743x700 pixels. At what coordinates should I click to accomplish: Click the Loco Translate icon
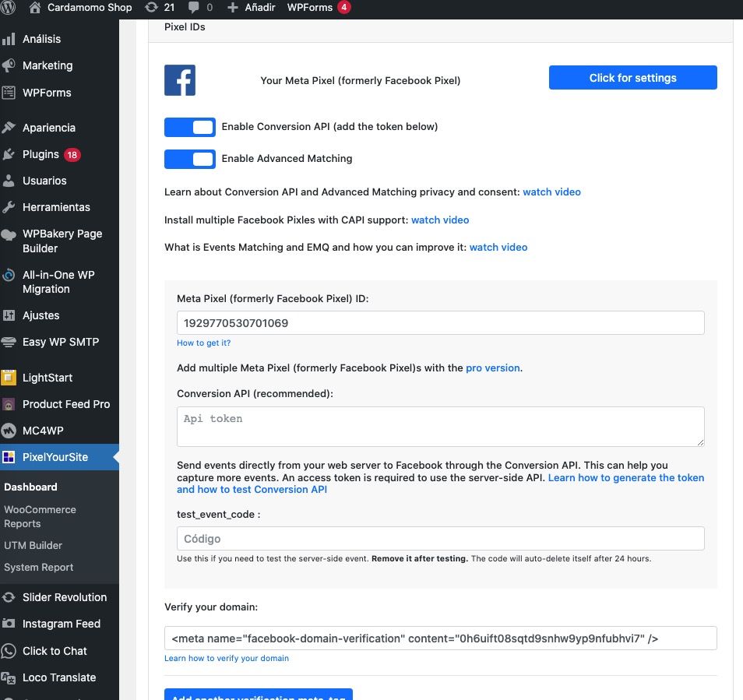[9, 677]
